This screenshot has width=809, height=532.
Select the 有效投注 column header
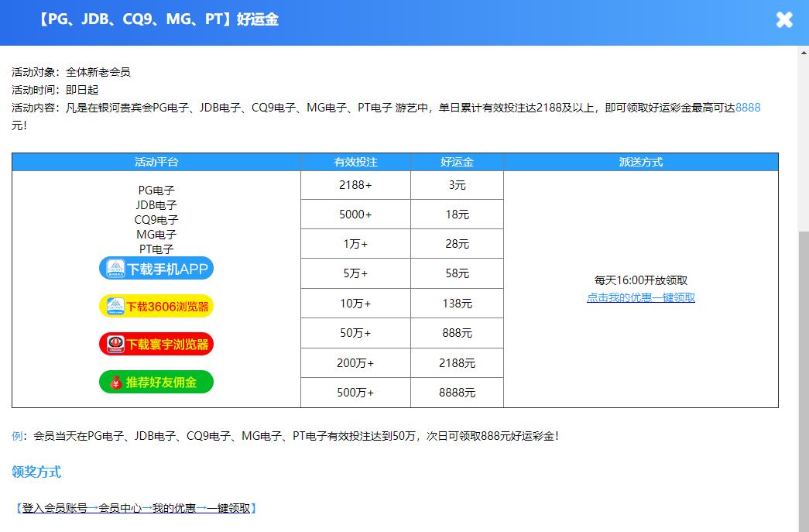[x=355, y=162]
